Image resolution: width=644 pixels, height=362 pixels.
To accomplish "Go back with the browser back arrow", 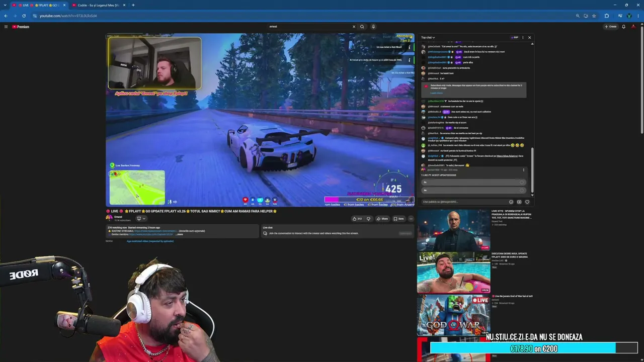I will (6, 16).
